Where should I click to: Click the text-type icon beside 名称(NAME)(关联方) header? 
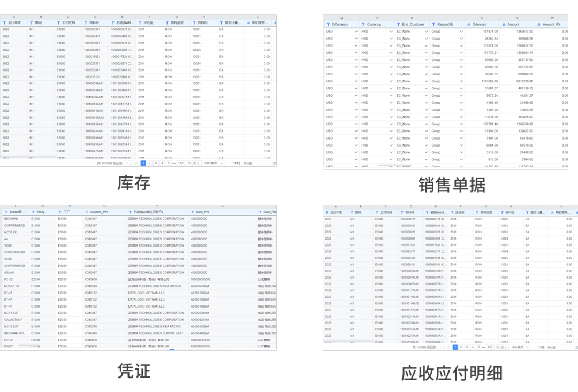click(x=130, y=212)
